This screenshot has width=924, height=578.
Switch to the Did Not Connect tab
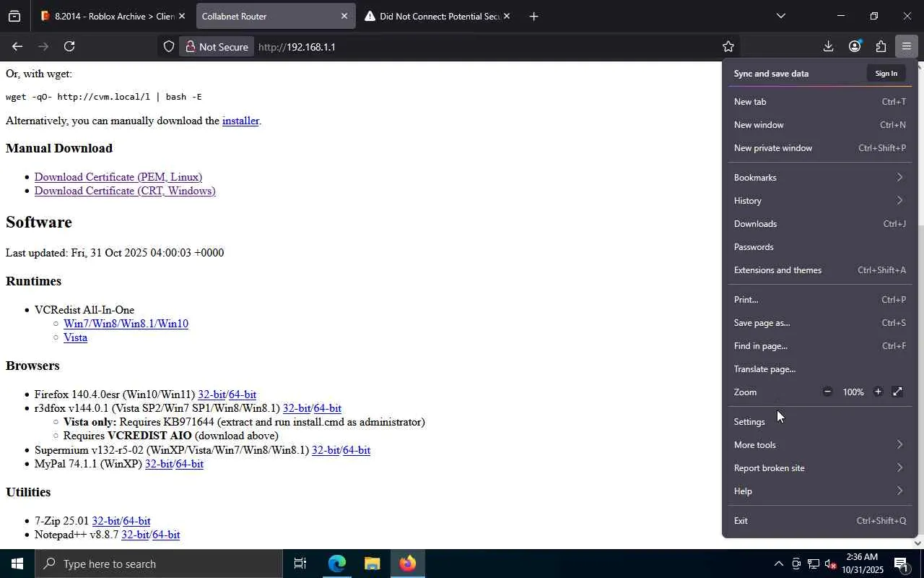(437, 16)
